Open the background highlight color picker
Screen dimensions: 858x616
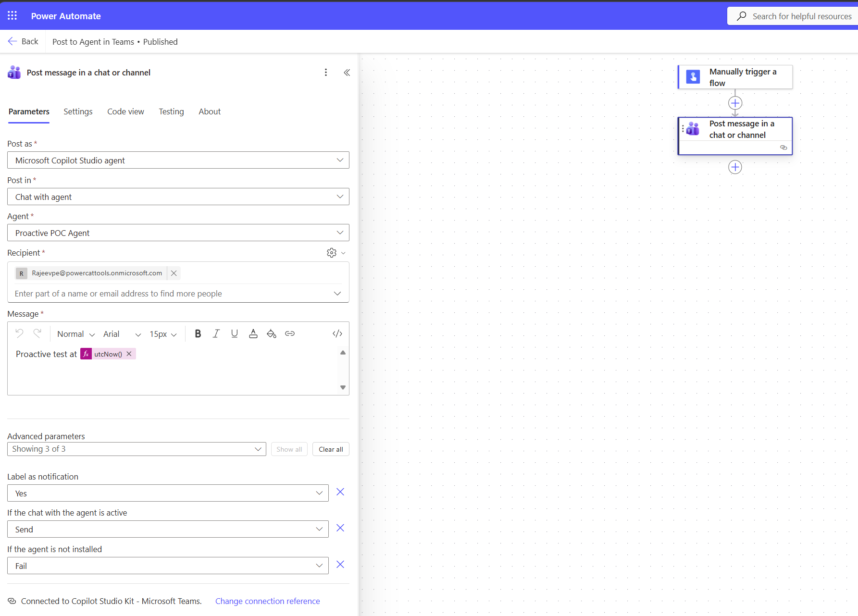tap(272, 333)
